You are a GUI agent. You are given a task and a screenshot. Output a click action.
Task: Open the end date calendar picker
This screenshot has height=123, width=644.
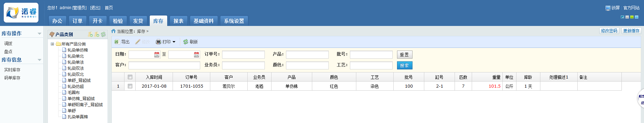(196, 55)
